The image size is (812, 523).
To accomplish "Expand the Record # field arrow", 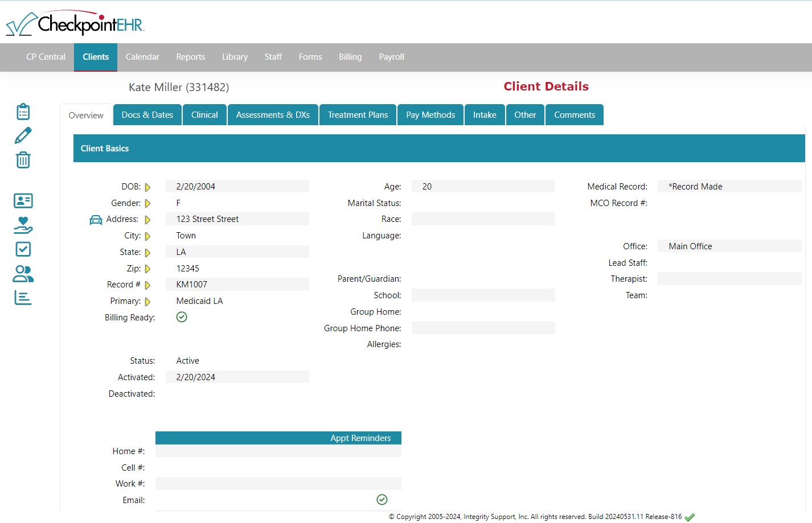I will pos(147,284).
